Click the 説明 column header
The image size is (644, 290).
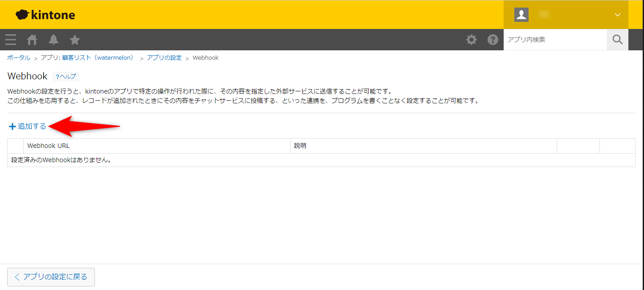(300, 146)
